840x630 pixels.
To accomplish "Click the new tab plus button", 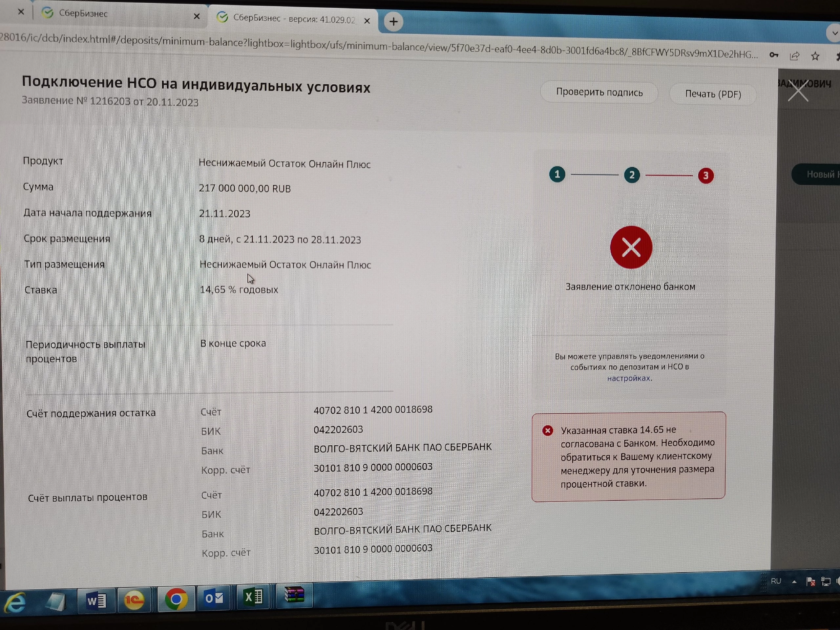I will pos(393,22).
